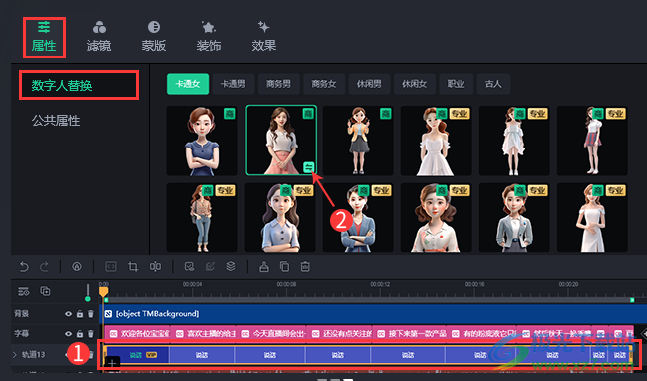Select the [object TMBackground] clip
Viewport: 647px width, 381px height.
(x=375, y=314)
